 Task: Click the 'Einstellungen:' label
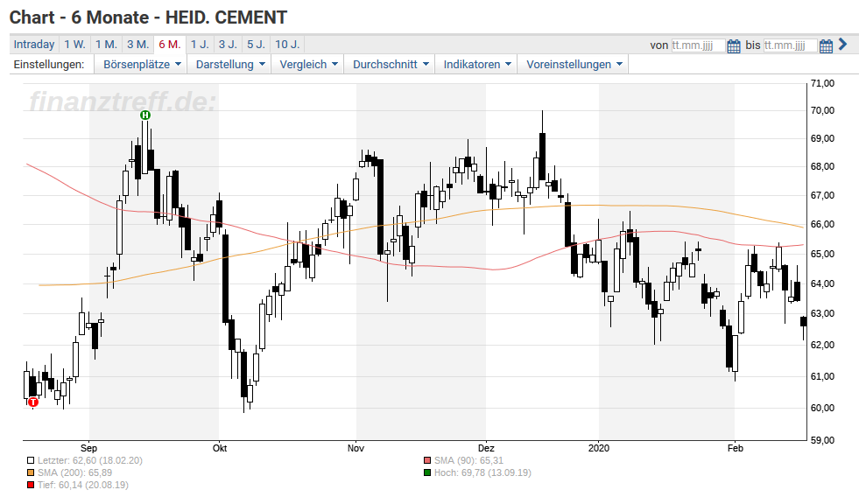pyautogui.click(x=49, y=64)
